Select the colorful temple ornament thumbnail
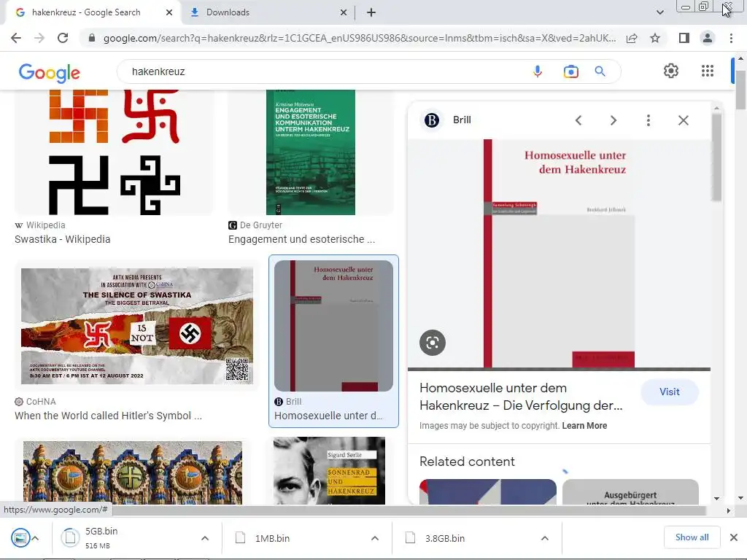This screenshot has width=747, height=560. coord(133,472)
